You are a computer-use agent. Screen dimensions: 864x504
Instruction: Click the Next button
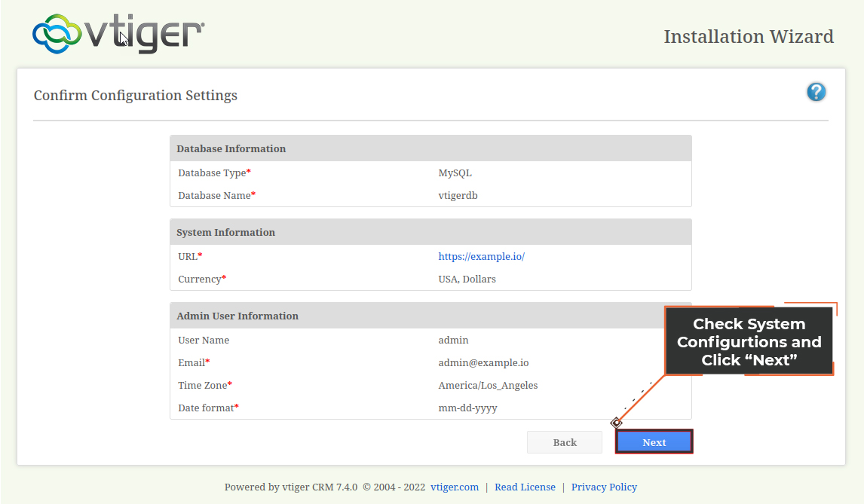coord(654,441)
